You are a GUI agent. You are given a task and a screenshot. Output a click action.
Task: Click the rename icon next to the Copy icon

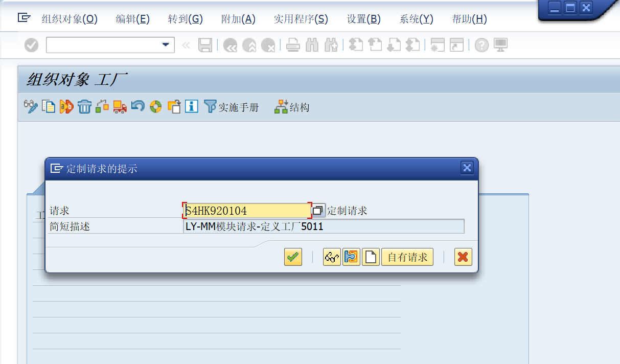pos(66,107)
